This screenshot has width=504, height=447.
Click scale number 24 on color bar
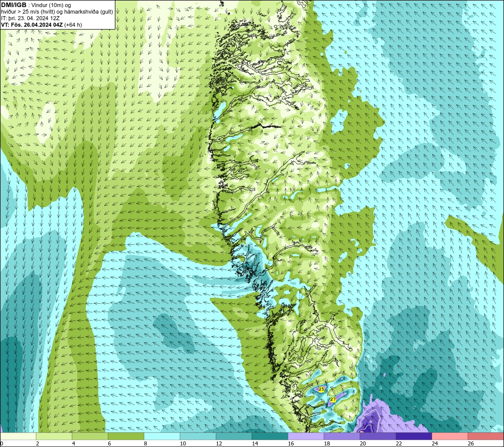pyautogui.click(x=435, y=443)
